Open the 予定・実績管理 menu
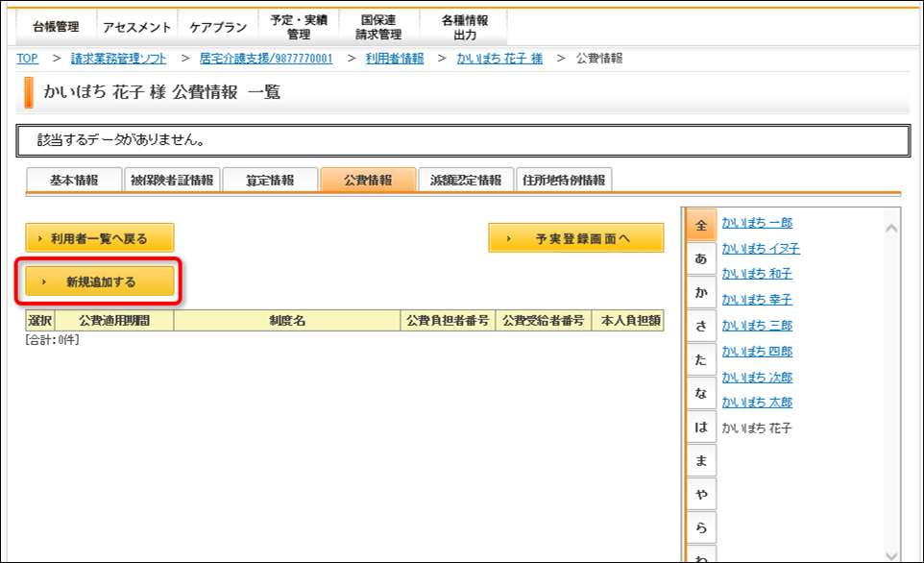This screenshot has width=924, height=563. pyautogui.click(x=299, y=27)
